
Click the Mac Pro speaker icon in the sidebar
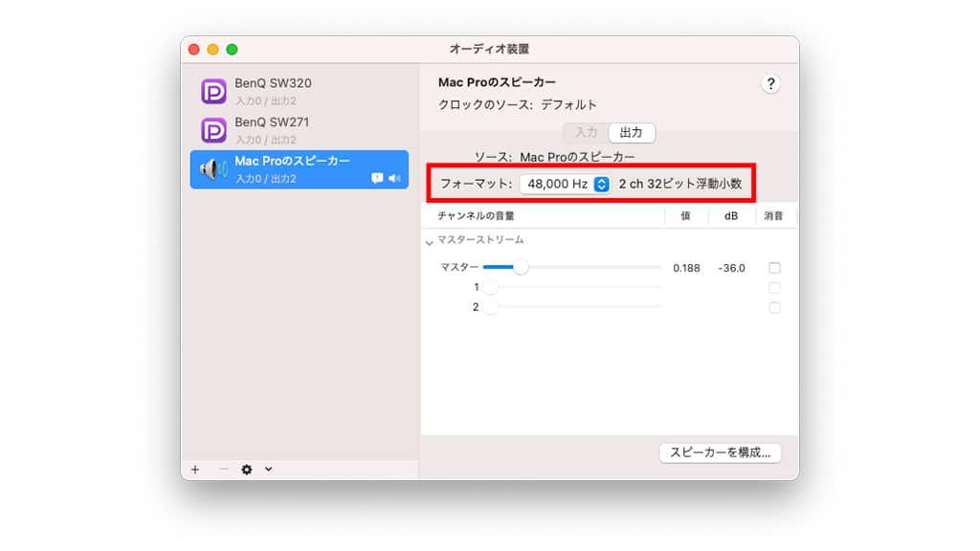[213, 169]
